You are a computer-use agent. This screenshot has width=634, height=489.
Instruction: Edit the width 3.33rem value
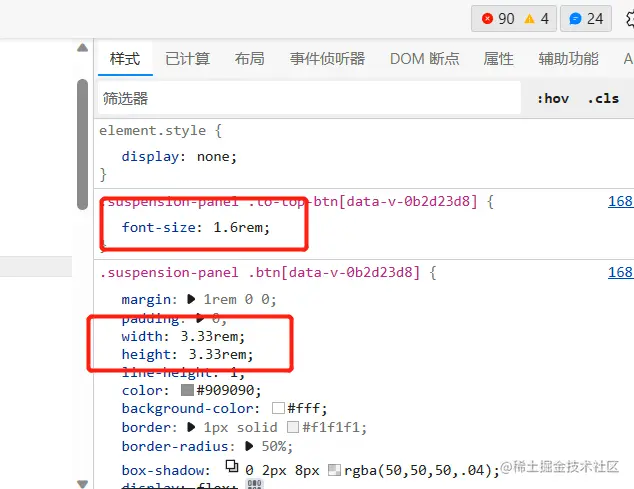point(209,336)
